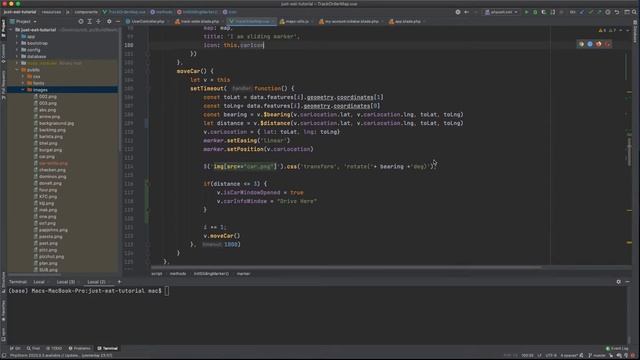The width and height of the screenshot is (640, 360).
Task: Click the Debug bug icon in toolbar
Action: [535, 12]
